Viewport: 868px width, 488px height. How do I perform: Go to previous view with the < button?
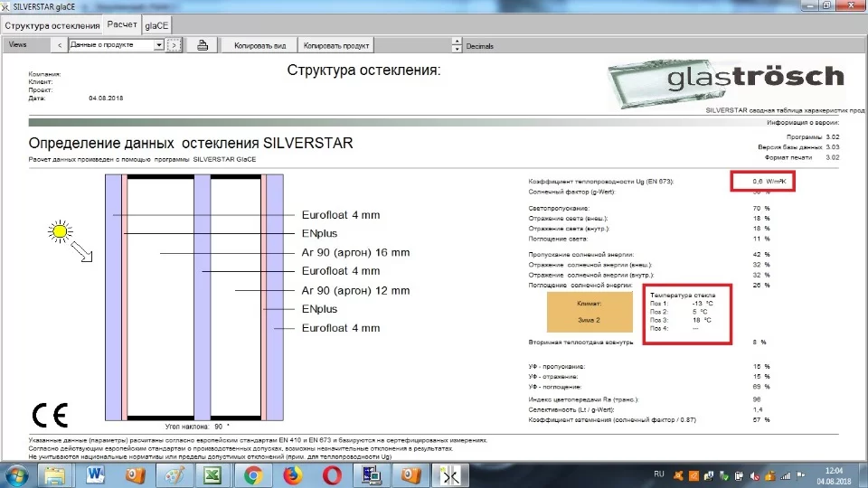(x=60, y=45)
